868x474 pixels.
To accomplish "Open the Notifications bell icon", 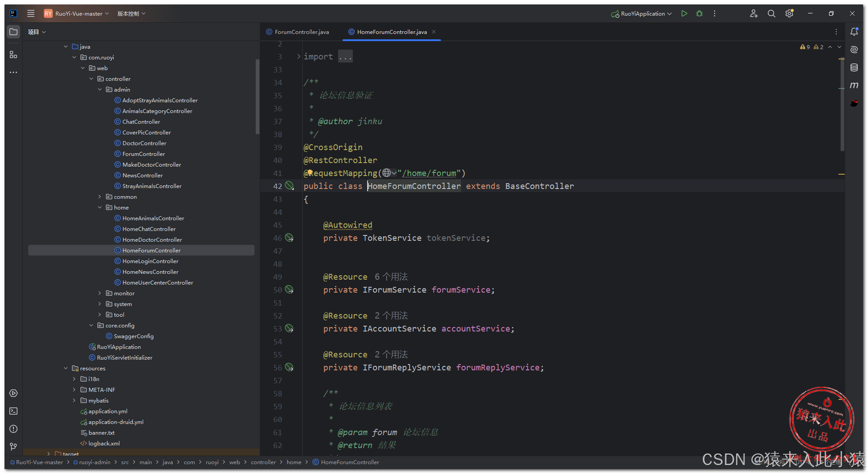I will click(854, 32).
